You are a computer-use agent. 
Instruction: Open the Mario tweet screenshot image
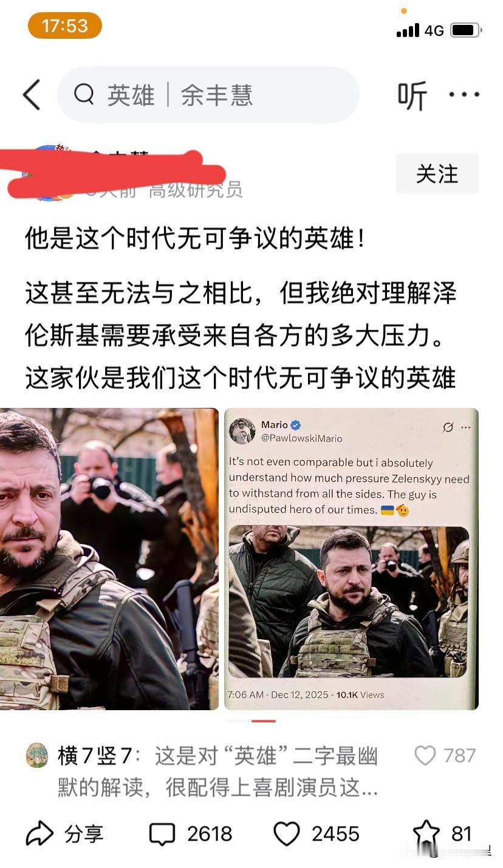tap(351, 558)
